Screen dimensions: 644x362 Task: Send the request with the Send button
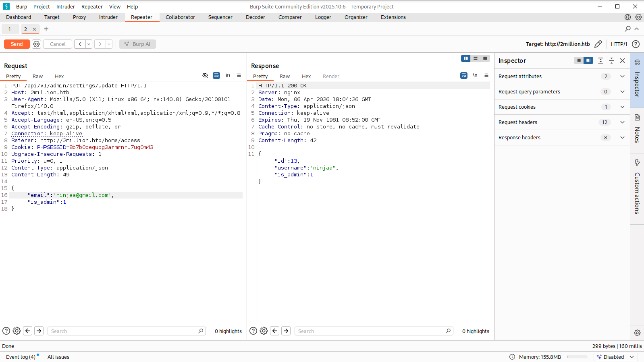coord(17,44)
